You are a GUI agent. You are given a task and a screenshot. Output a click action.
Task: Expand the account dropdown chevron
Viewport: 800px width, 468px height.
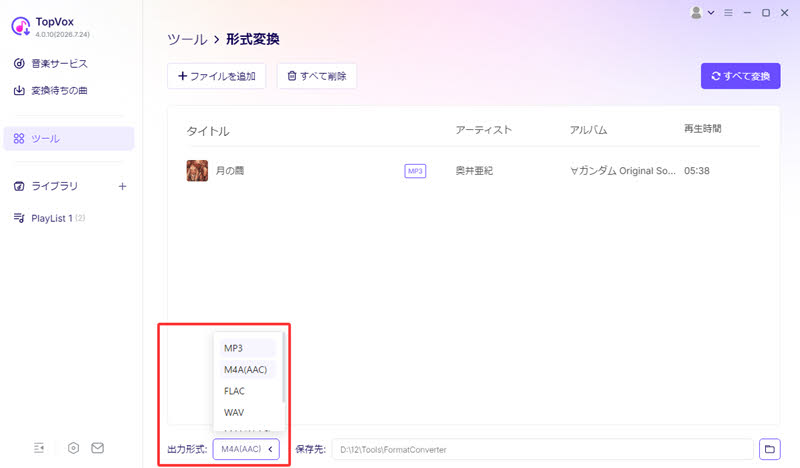click(x=711, y=13)
